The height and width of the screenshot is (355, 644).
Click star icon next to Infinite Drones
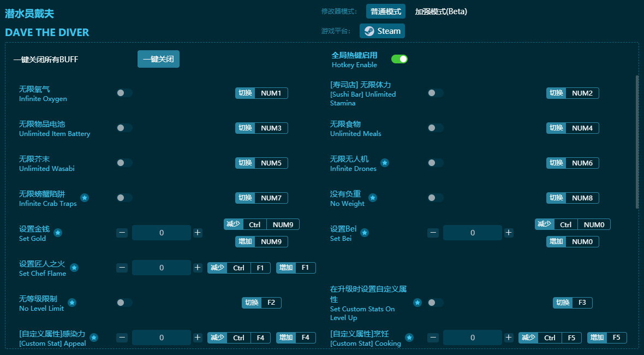[x=385, y=163]
